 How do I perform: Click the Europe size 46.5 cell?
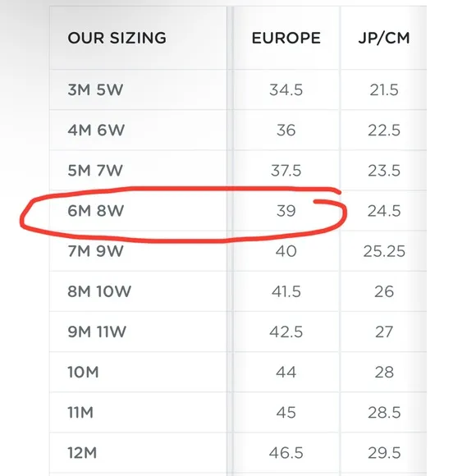pyautogui.click(x=286, y=453)
